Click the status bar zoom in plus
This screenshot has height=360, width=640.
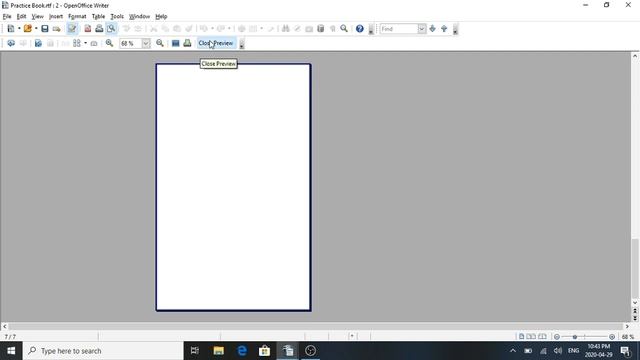(x=612, y=337)
